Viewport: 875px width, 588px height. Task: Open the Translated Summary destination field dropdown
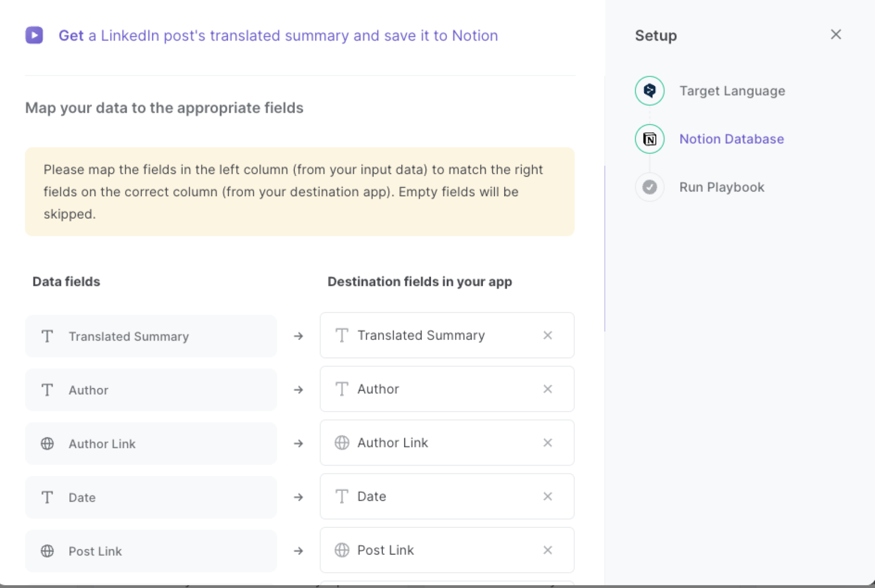coord(447,335)
